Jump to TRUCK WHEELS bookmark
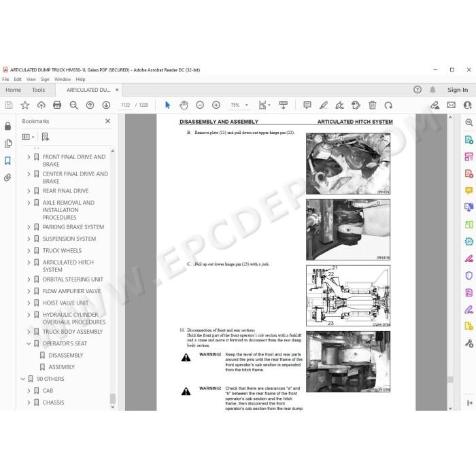 point(63,251)
